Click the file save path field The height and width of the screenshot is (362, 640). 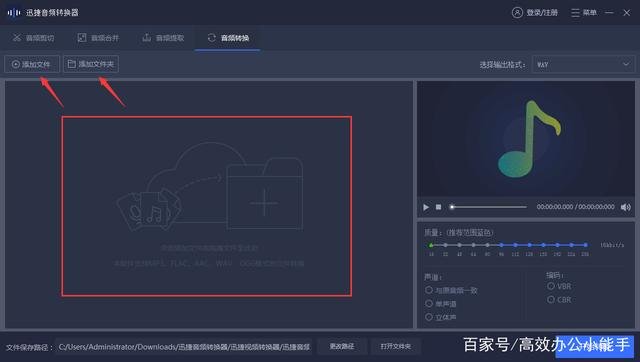point(184,347)
